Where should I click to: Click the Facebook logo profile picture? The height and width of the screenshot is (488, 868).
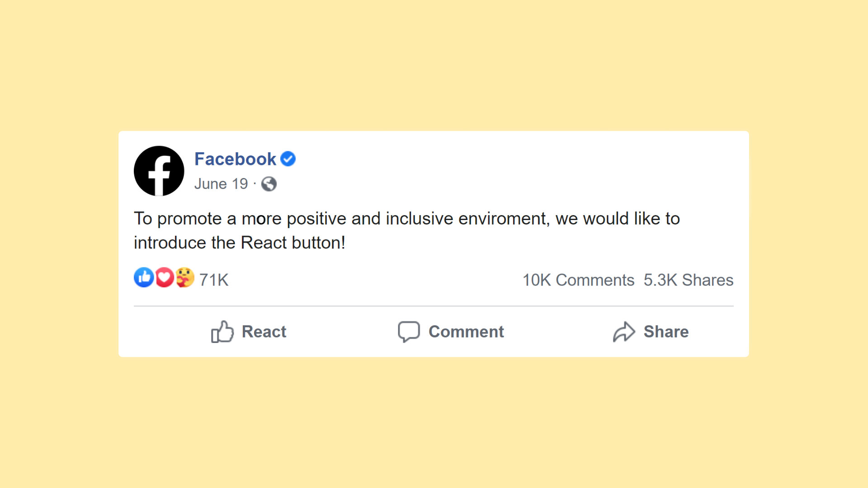(159, 171)
